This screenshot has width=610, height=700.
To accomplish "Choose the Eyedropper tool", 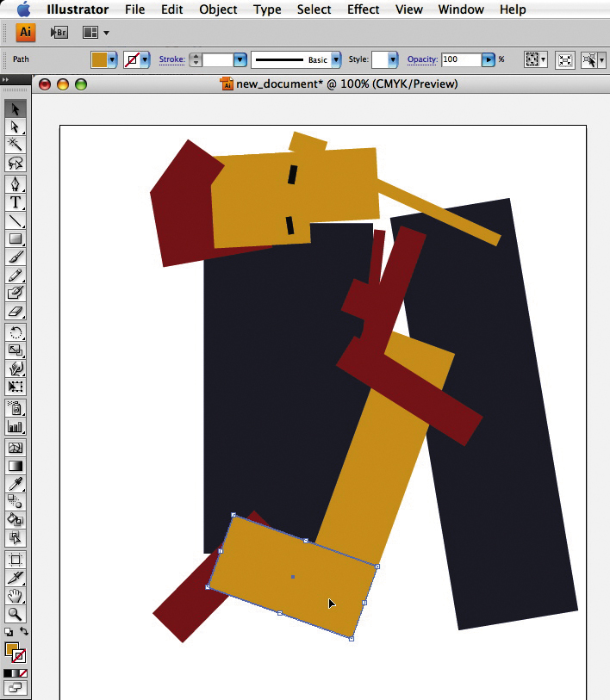I will (x=15, y=484).
